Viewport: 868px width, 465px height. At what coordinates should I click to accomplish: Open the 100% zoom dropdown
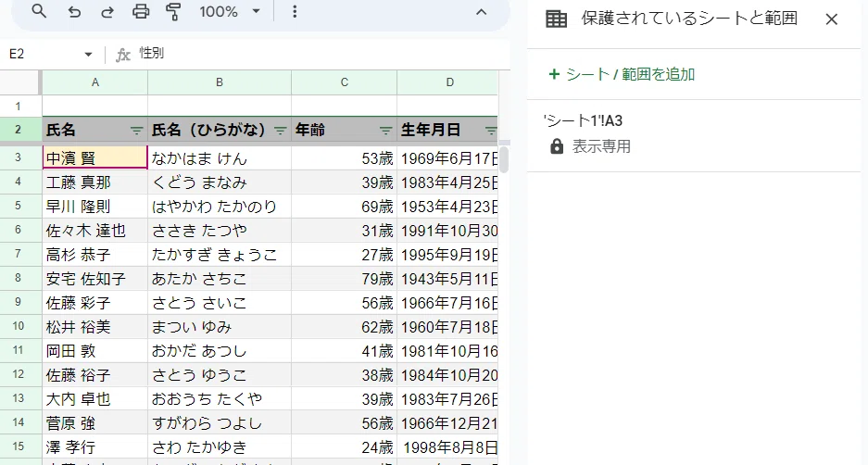click(229, 12)
